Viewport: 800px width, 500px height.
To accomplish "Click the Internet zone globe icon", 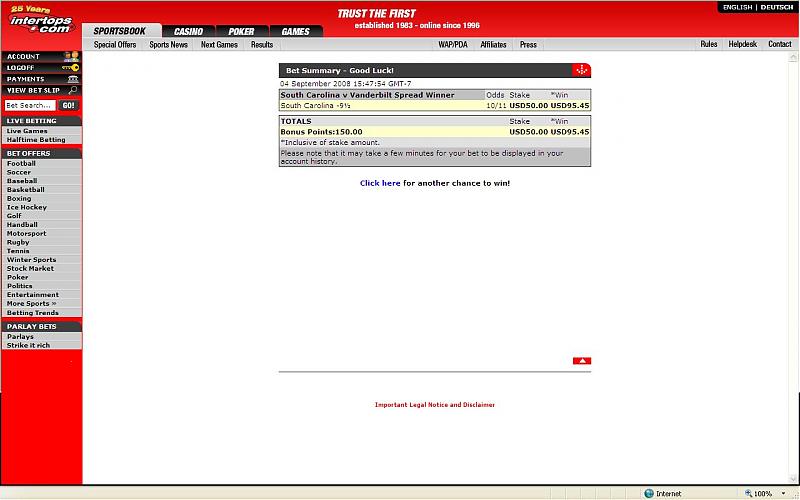I will [x=649, y=493].
